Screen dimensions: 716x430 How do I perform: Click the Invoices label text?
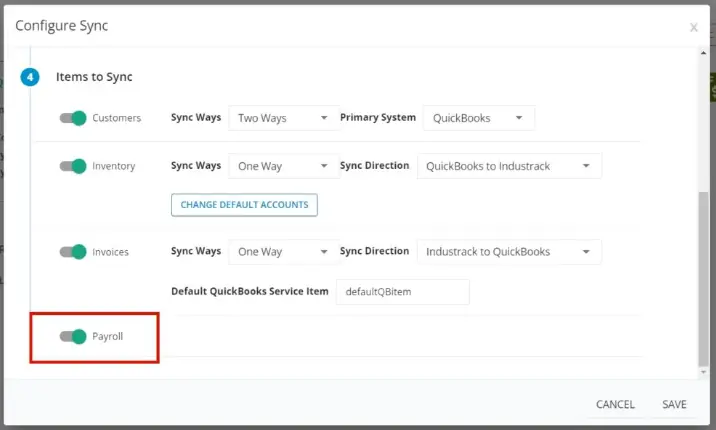point(111,252)
